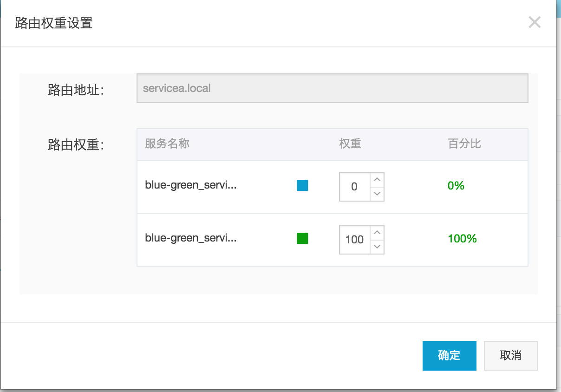Click the servicea.local route address field
The height and width of the screenshot is (392, 561).
click(x=332, y=88)
